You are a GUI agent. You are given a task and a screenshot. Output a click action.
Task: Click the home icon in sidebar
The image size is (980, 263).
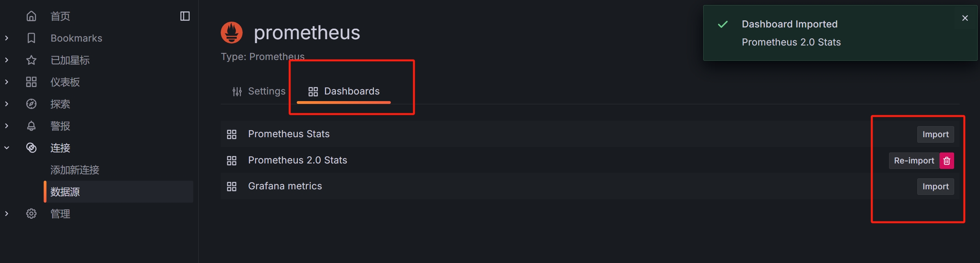[x=31, y=16]
